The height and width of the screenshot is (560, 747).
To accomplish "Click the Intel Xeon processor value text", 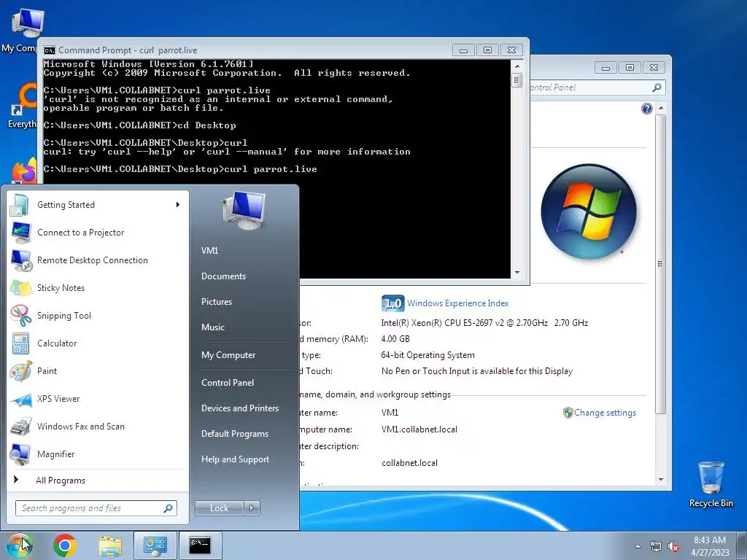I will (x=484, y=323).
